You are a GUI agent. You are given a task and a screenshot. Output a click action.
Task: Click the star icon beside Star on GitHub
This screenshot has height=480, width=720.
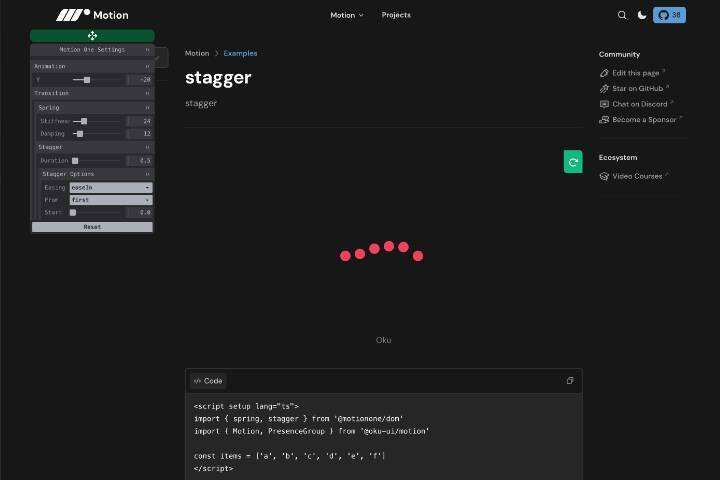click(604, 89)
